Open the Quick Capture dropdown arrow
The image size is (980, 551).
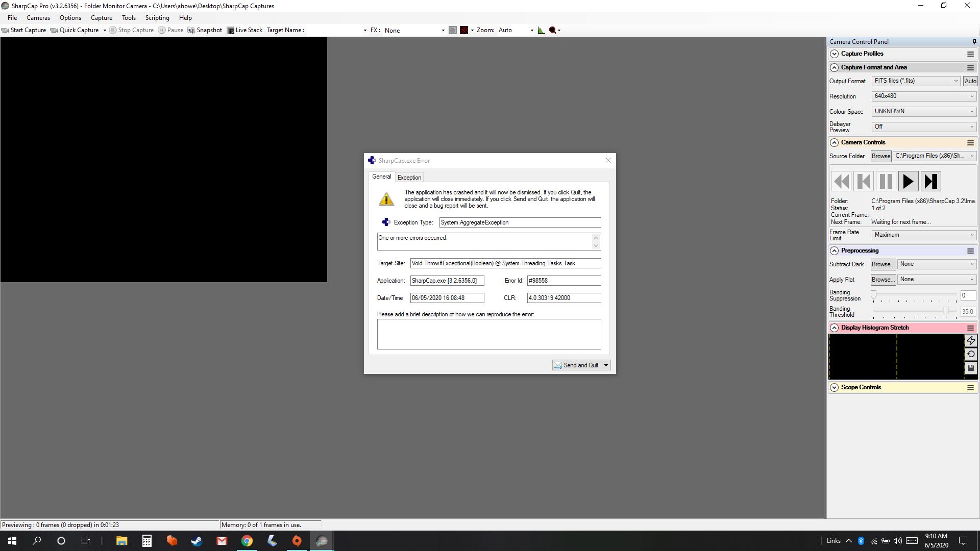[x=105, y=30]
